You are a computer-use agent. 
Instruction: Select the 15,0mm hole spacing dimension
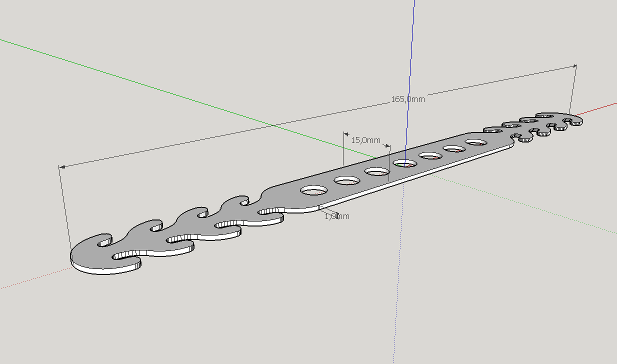pos(366,140)
